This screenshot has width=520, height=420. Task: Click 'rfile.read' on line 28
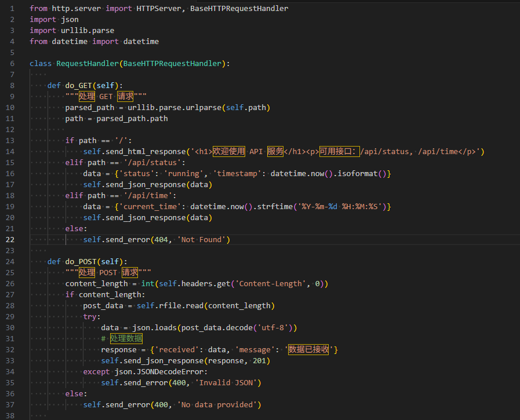[181, 306]
